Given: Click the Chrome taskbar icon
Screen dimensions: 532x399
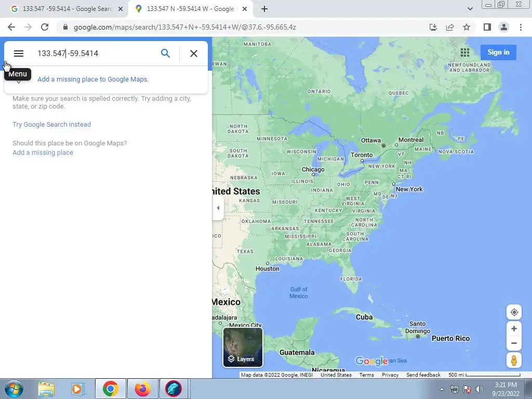Looking at the screenshot, I should [110, 389].
